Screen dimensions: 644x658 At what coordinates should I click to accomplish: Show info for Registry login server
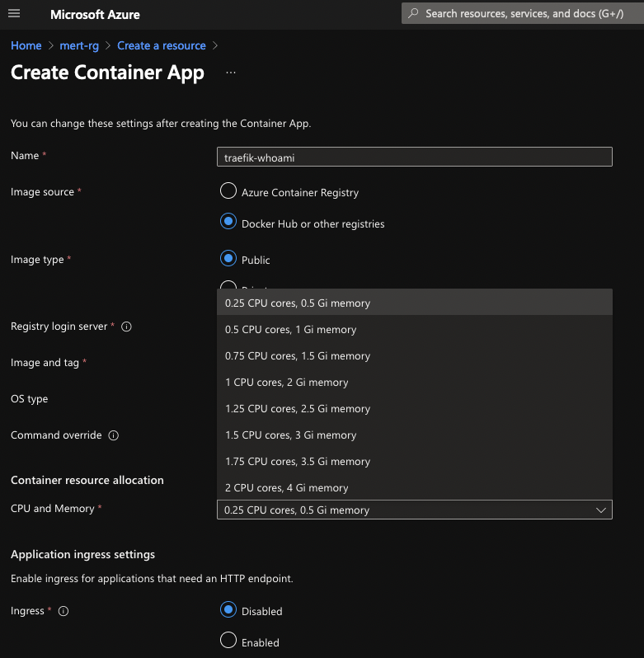click(x=126, y=327)
